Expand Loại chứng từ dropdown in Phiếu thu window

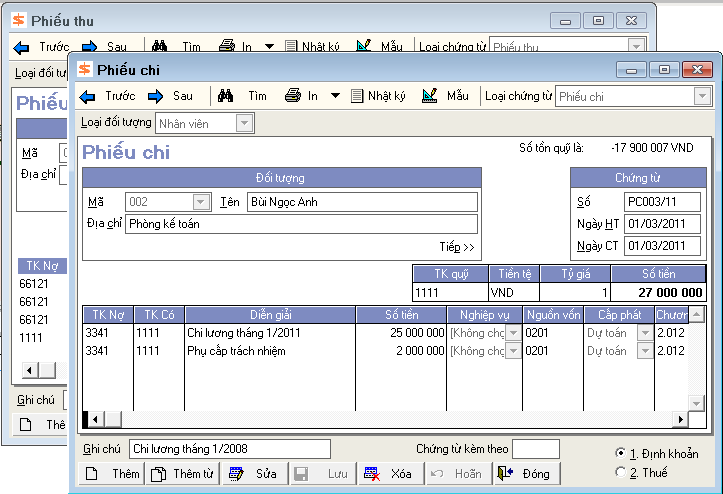pos(636,46)
